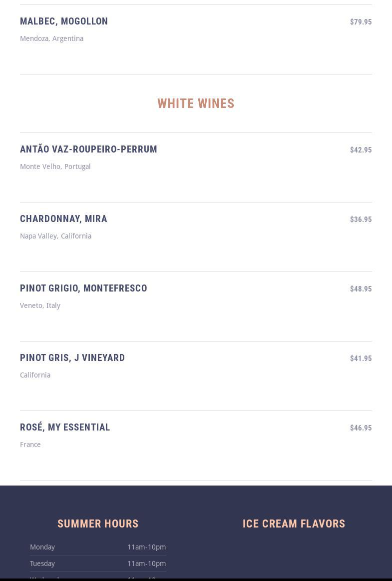Click the $48.95 Pinot Grigio price

coord(361,289)
